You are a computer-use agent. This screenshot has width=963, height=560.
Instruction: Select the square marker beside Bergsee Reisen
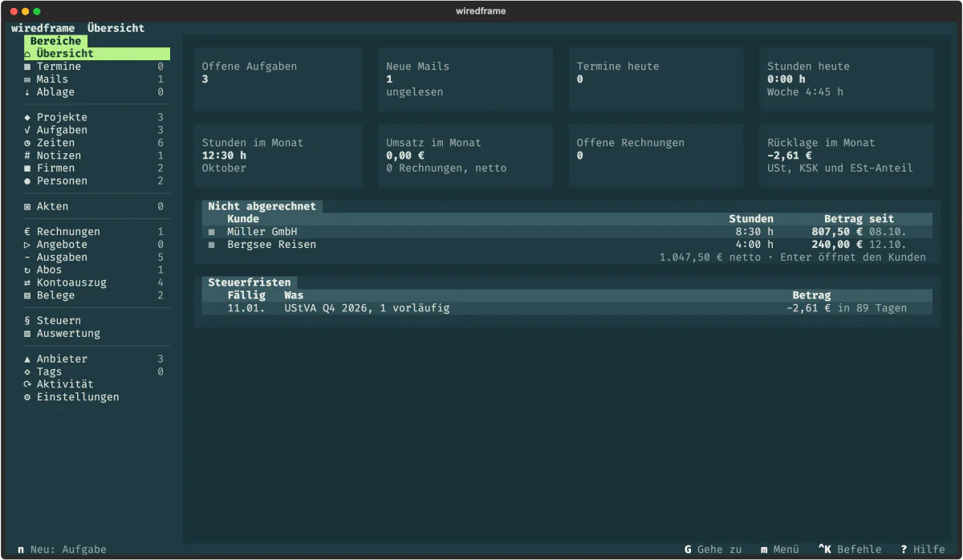pos(212,245)
